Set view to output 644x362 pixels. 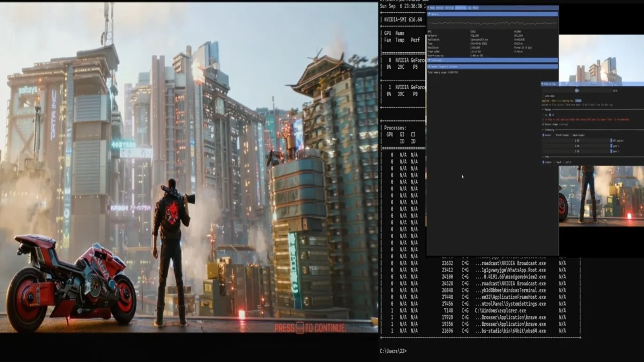click(543, 162)
